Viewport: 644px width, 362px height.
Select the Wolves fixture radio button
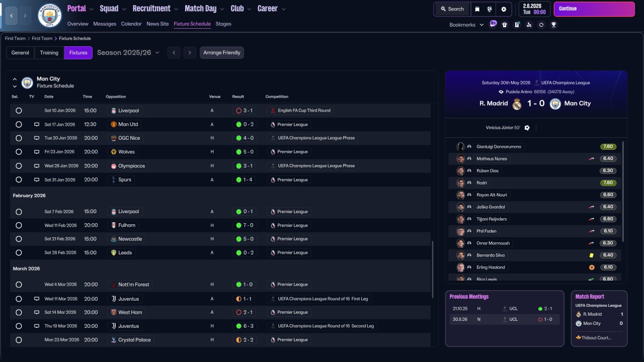(x=19, y=152)
